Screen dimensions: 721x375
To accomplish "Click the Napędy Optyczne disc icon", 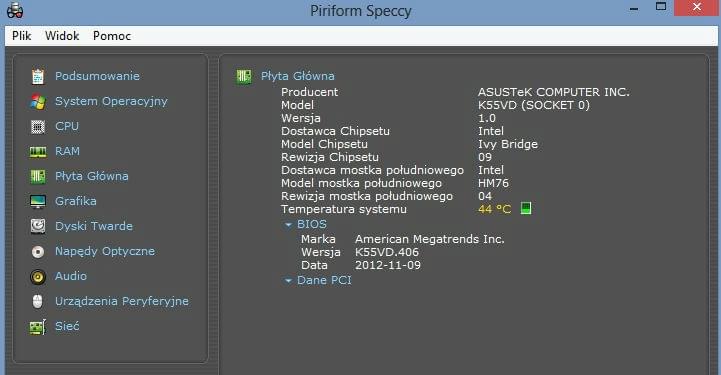I will coord(38,251).
